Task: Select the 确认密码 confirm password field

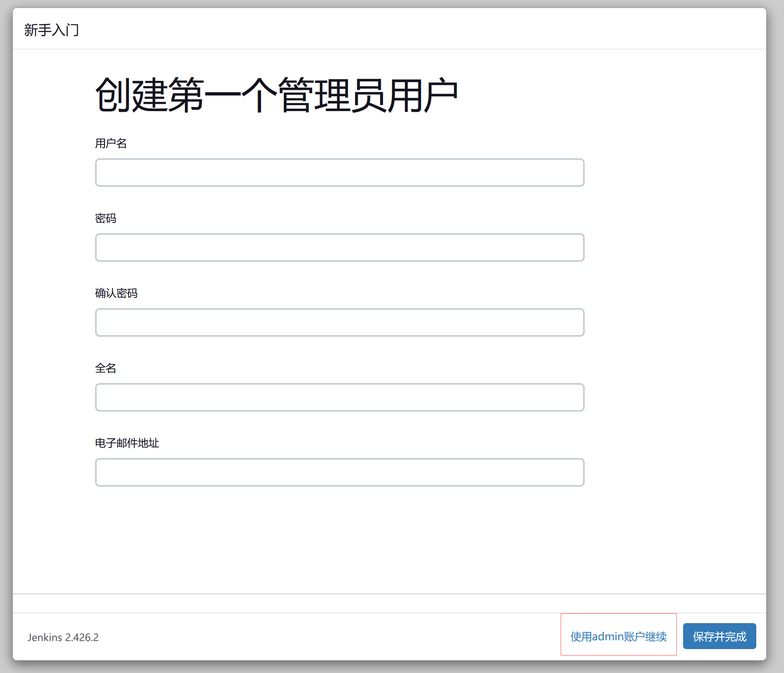Action: 339,323
